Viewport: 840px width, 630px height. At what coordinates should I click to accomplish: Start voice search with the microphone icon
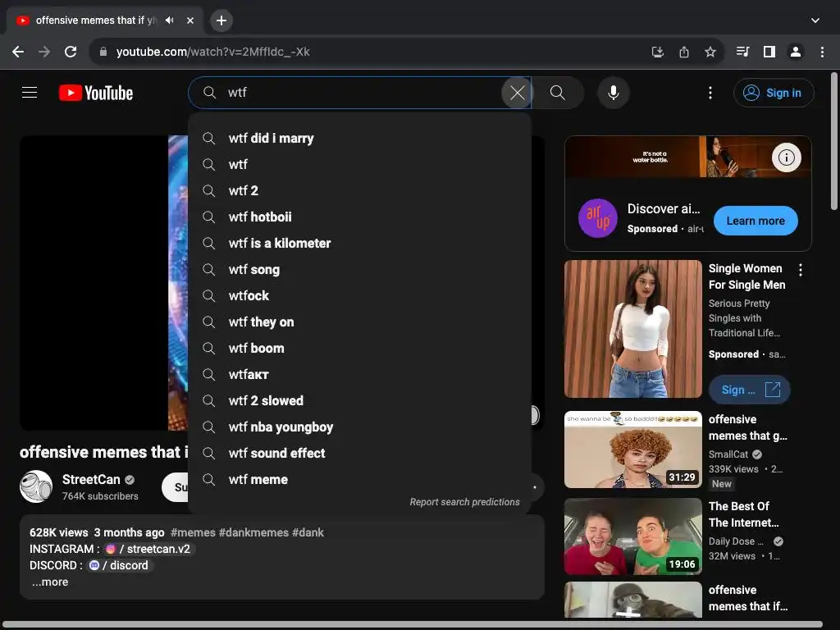pyautogui.click(x=614, y=93)
